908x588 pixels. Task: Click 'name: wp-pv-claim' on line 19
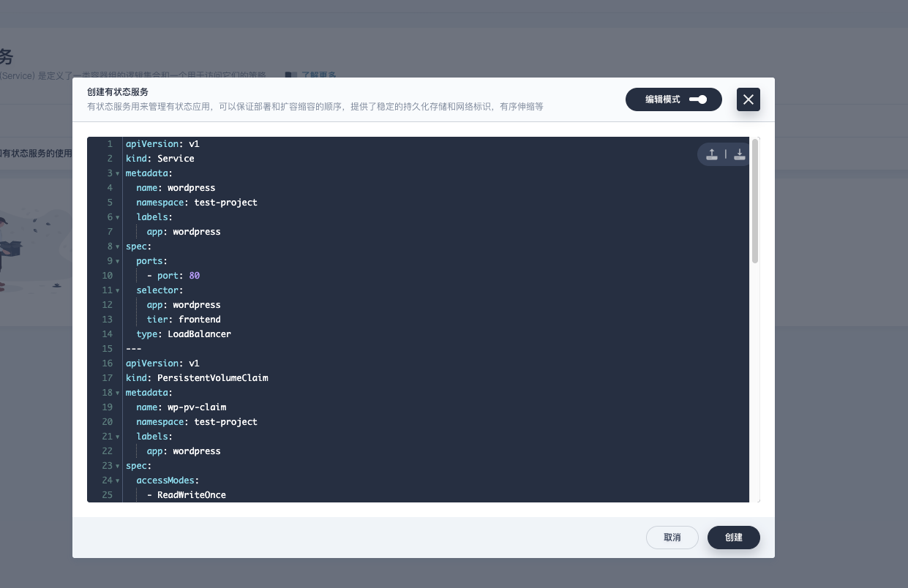tap(181, 407)
